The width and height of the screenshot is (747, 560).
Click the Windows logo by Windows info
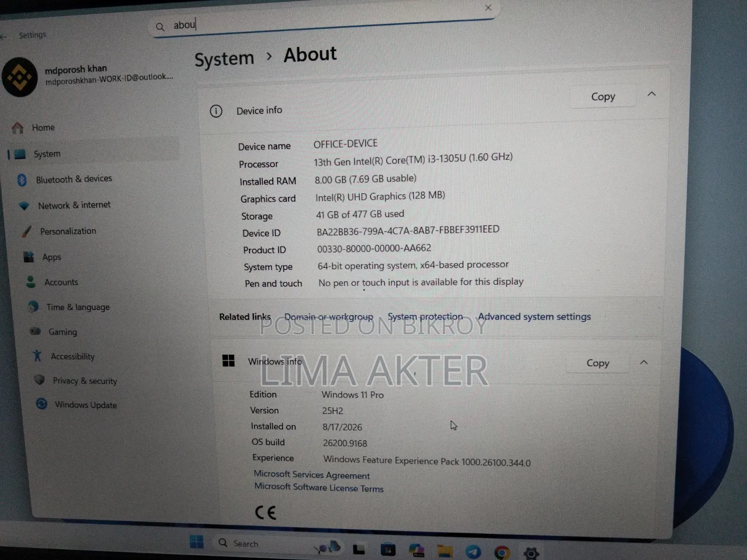coord(228,360)
